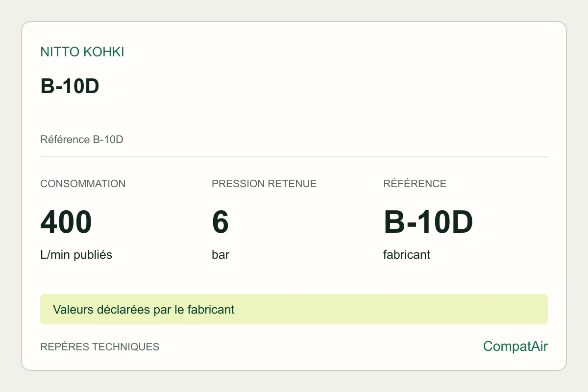Click the NITTO KOHKI brand name
The width and height of the screenshot is (588, 392).
(x=82, y=52)
